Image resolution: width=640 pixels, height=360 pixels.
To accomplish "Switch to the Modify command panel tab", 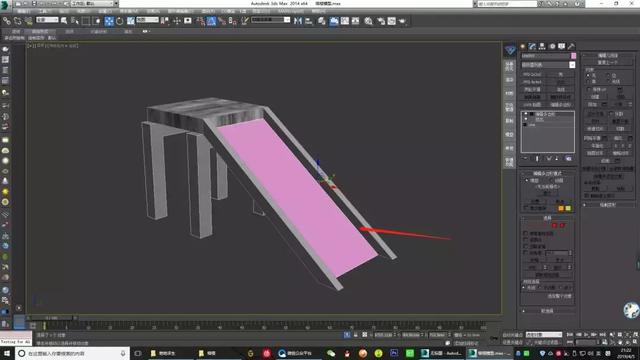I will click(532, 47).
